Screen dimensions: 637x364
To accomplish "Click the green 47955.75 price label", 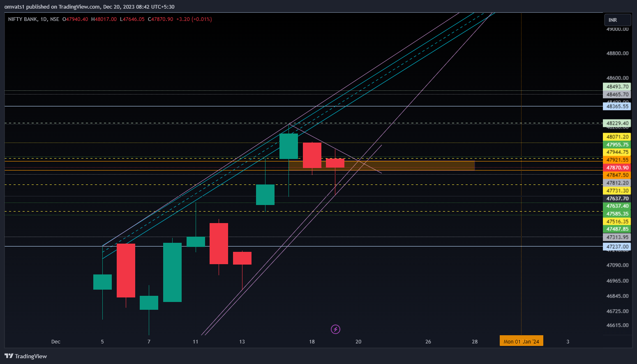I will pos(617,145).
